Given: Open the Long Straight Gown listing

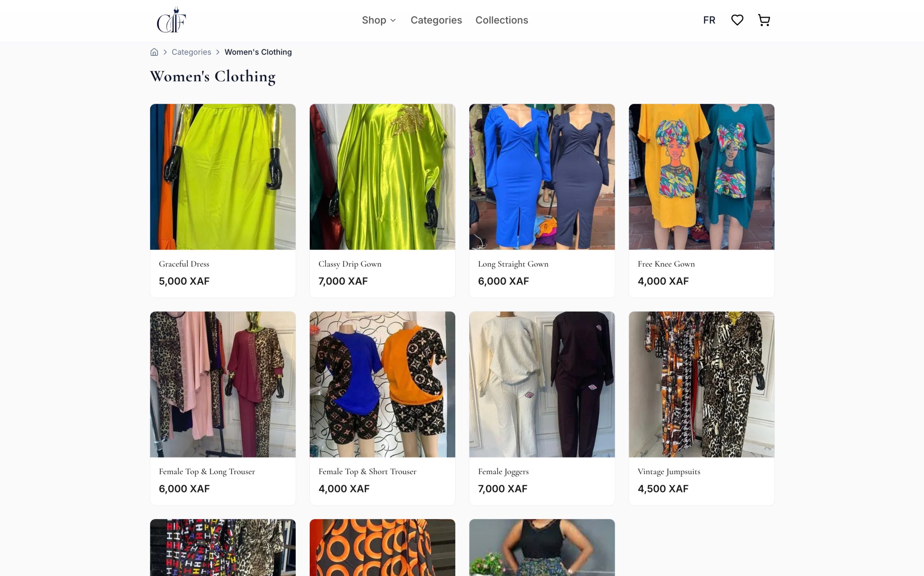Looking at the screenshot, I should click(542, 176).
